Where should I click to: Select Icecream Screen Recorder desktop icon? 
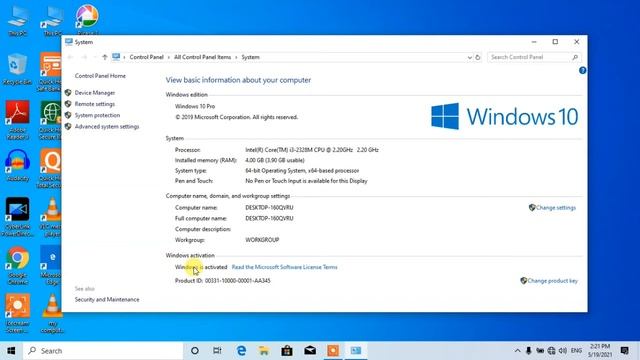coord(17,313)
